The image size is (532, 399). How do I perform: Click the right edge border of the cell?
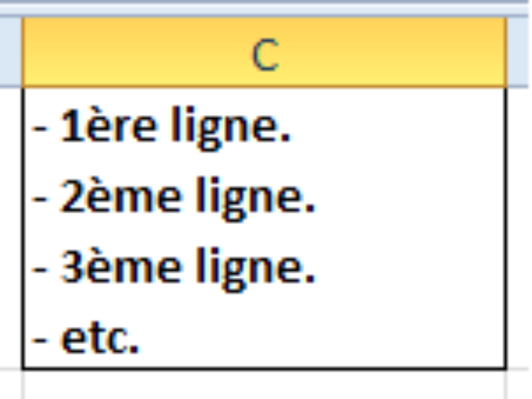click(x=505, y=222)
